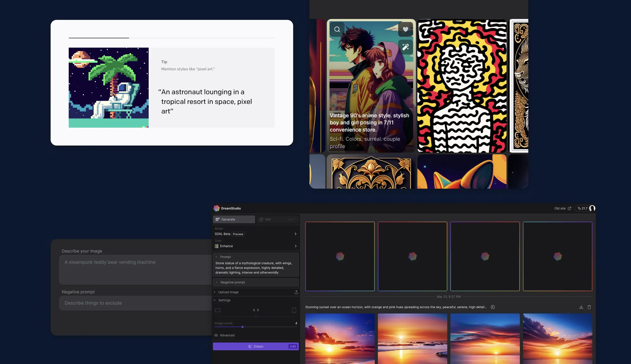631x364 pixels.
Task: Click the 'soon' label on Edit tab
Action: pos(291,219)
